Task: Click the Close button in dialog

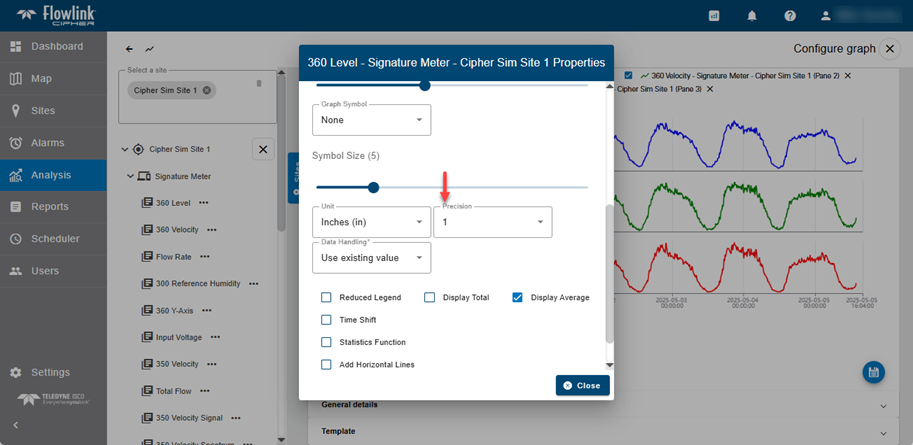Action: tap(582, 385)
